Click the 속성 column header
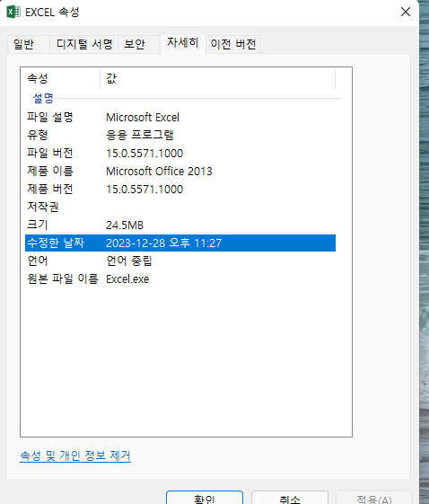Image resolution: width=429 pixels, height=504 pixels. pos(60,78)
